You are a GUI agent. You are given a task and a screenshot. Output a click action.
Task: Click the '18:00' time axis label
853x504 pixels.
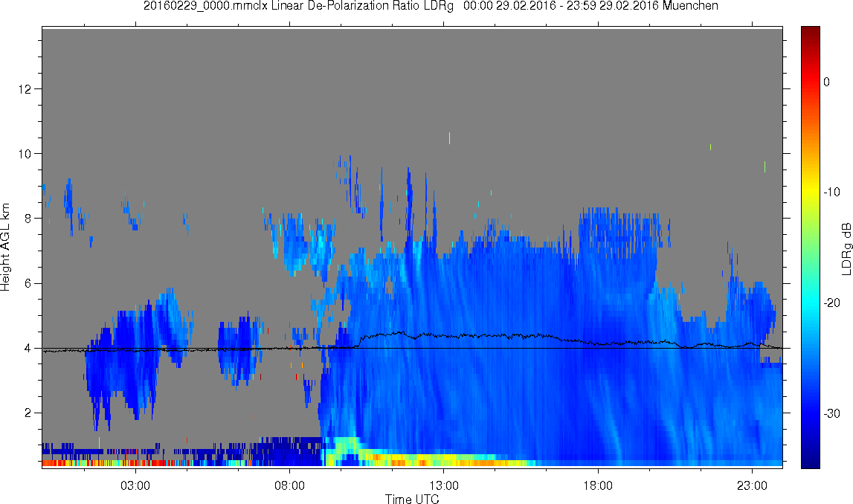tap(598, 485)
